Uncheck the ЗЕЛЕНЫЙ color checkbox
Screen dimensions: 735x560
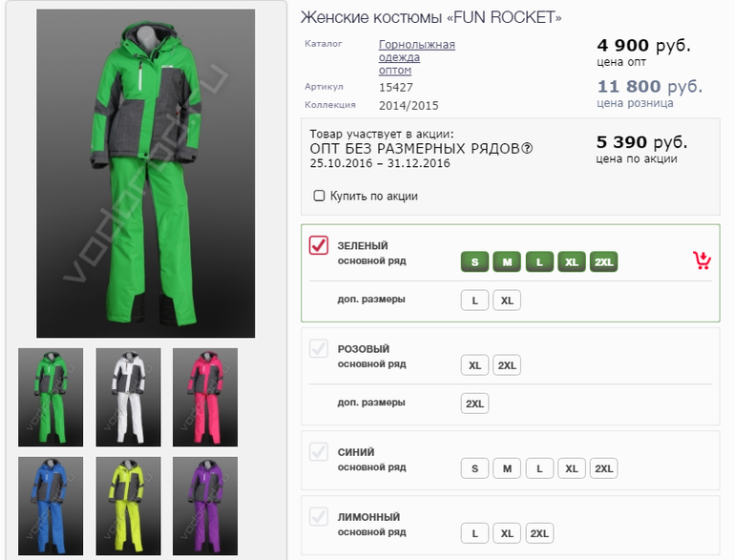[319, 245]
